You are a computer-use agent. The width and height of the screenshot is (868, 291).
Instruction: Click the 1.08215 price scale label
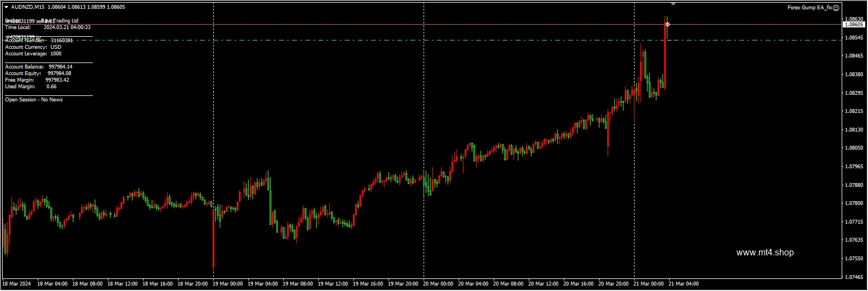[x=854, y=111]
